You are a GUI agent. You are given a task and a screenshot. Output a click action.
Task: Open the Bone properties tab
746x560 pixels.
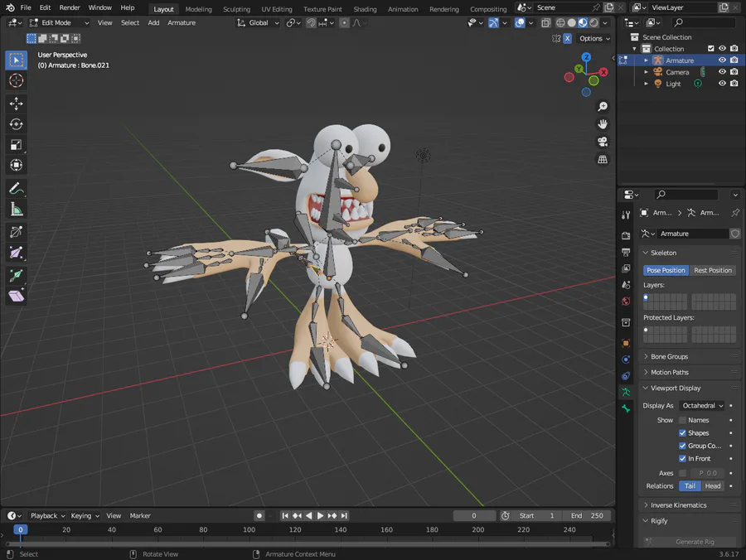(x=626, y=408)
